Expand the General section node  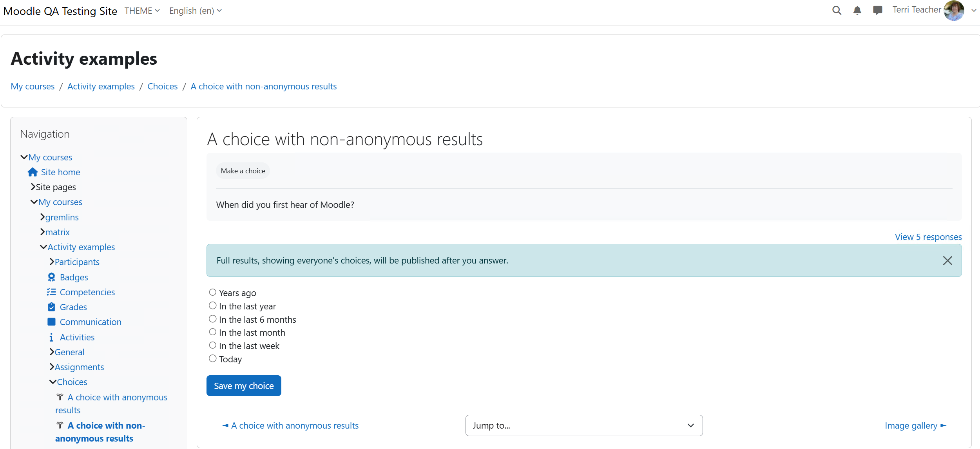[52, 352]
